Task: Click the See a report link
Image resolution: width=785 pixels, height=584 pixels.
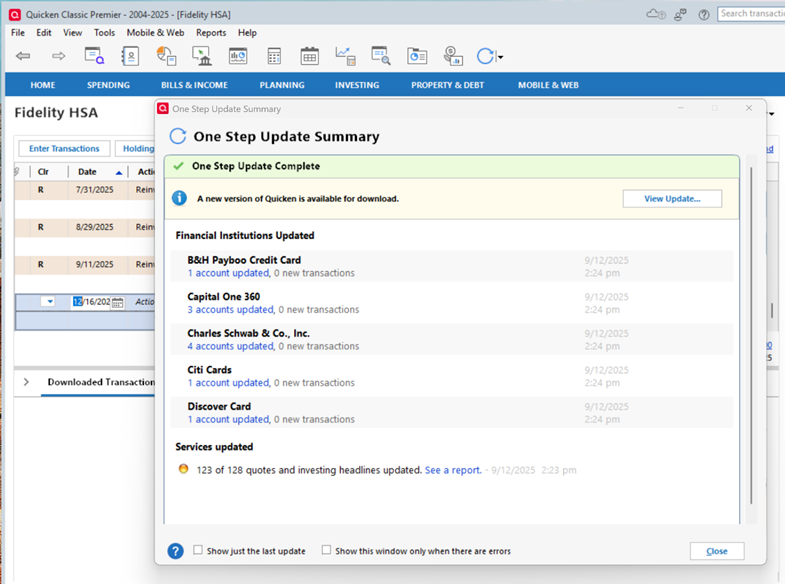Action: tap(453, 470)
